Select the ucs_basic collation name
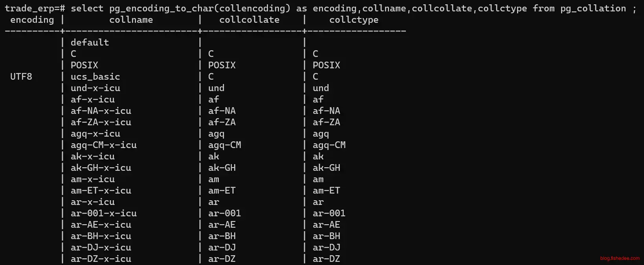Screen dimensions: 644x265 coord(95,77)
